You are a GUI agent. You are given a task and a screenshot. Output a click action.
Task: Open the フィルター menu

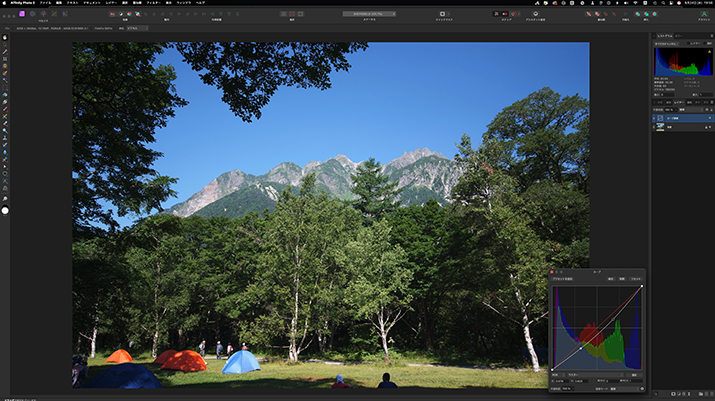point(152,4)
